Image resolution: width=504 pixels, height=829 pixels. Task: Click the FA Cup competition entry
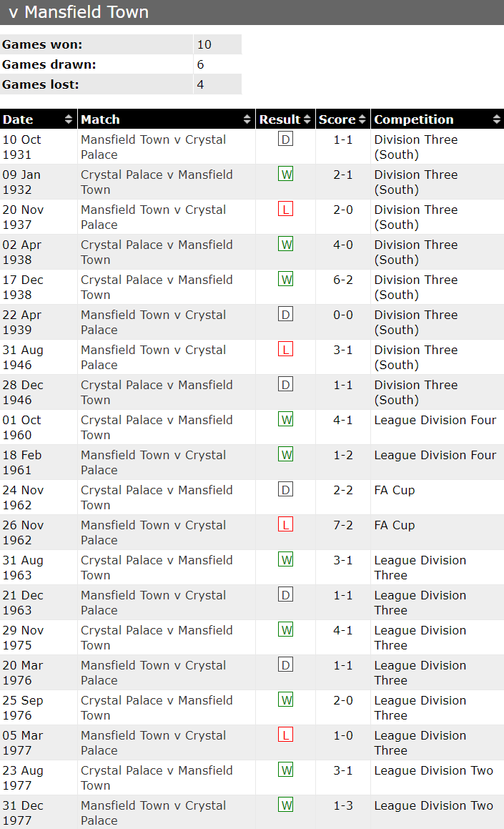[394, 490]
